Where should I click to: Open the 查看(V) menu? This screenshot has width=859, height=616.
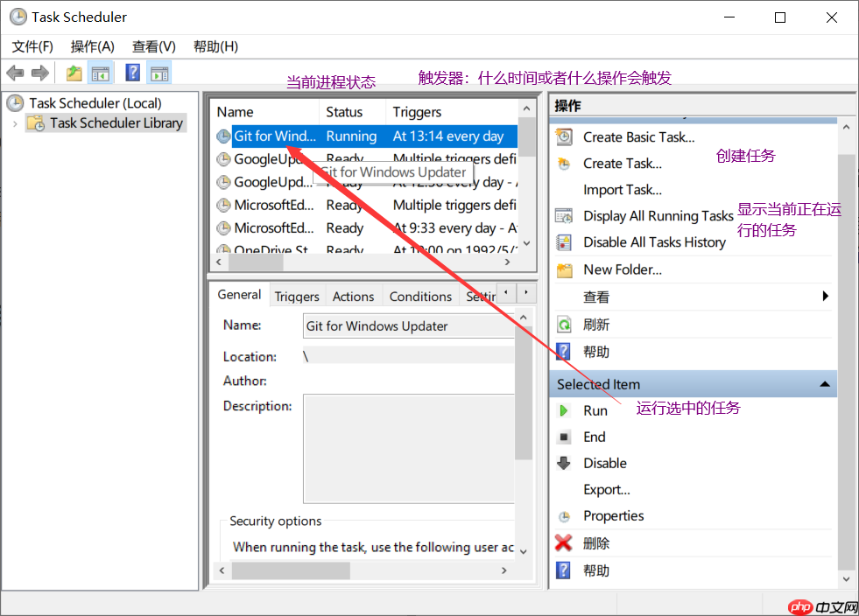pyautogui.click(x=154, y=46)
